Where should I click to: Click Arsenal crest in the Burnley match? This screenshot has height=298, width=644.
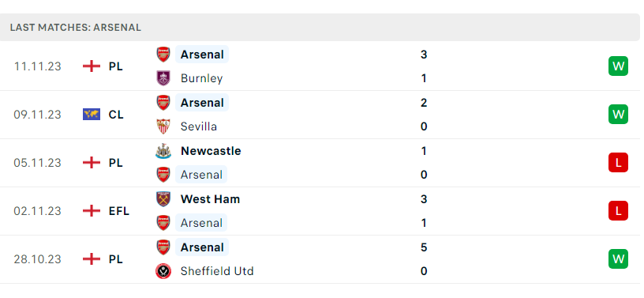163,55
